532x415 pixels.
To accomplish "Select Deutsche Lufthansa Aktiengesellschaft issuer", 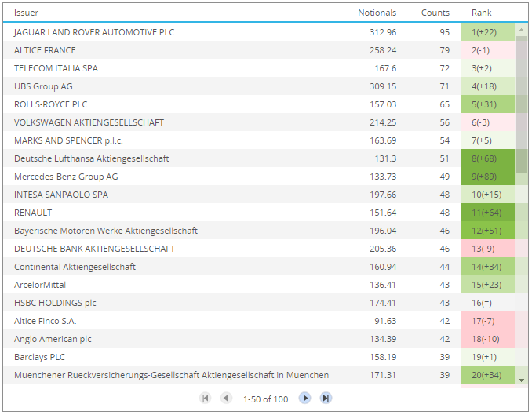I will [x=91, y=158].
